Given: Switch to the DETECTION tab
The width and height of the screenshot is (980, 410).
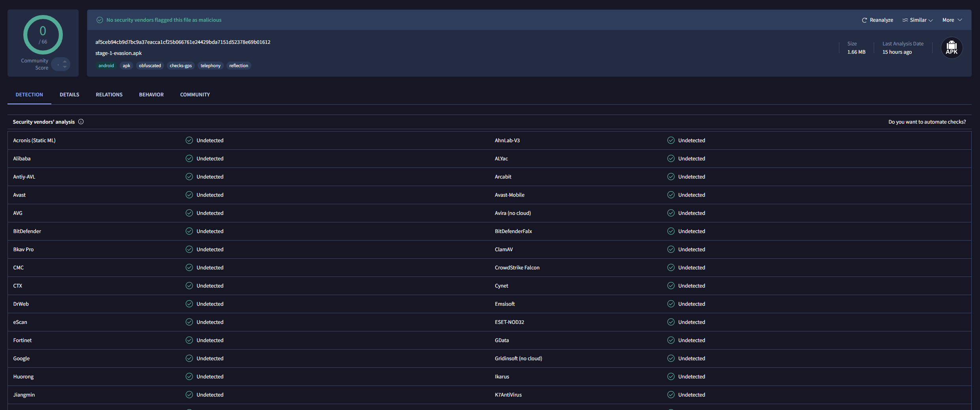Looking at the screenshot, I should [x=29, y=95].
